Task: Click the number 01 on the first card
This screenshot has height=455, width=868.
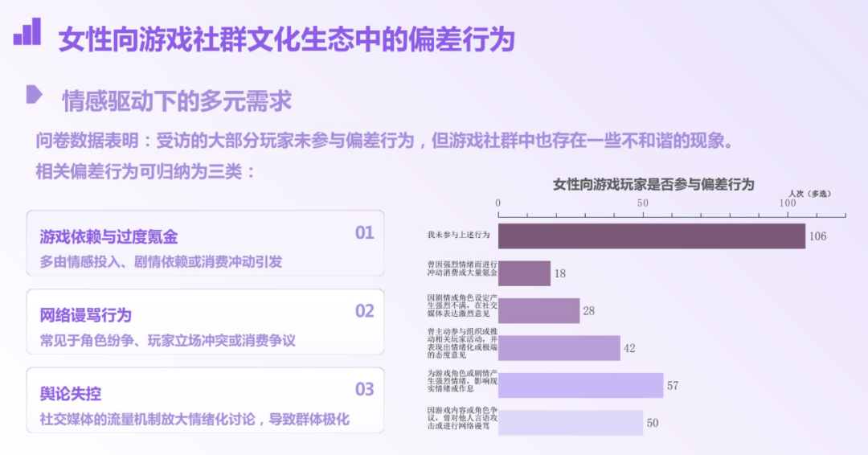Action: point(364,233)
